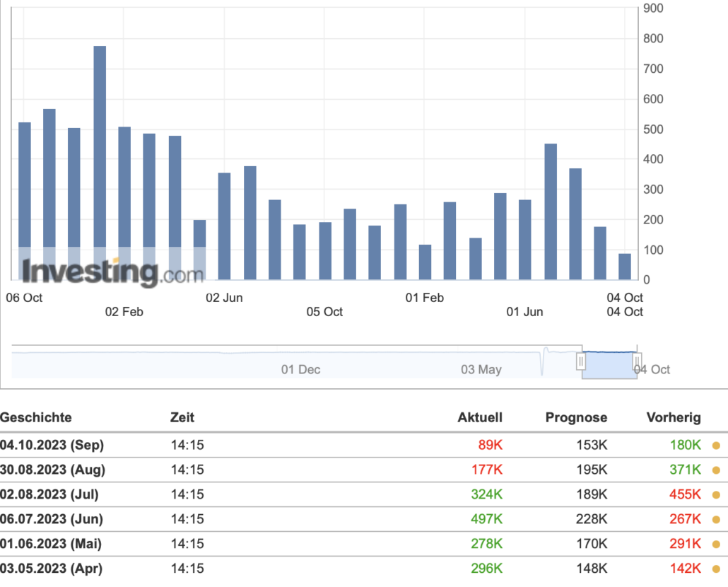Click the yellow dot in 03.05.2023 row
The width and height of the screenshot is (728, 587).
716,569
